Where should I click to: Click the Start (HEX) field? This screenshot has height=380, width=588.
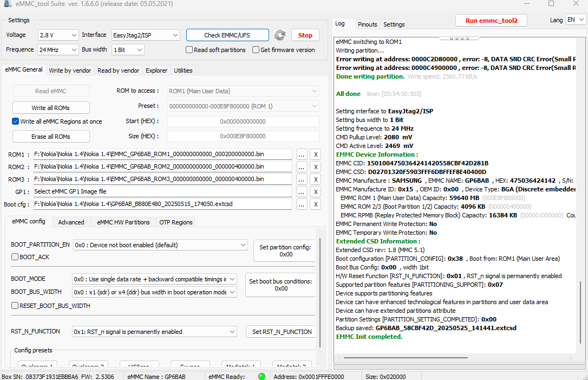243,121
